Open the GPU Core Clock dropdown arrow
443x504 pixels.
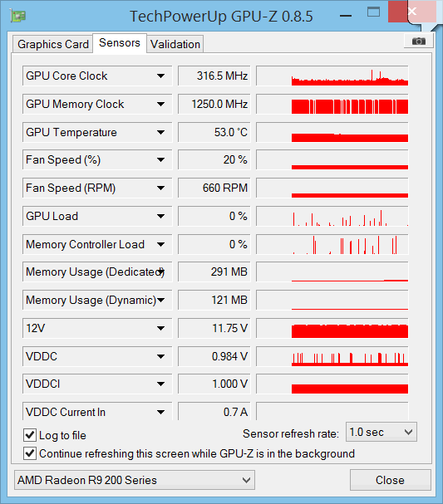point(161,76)
